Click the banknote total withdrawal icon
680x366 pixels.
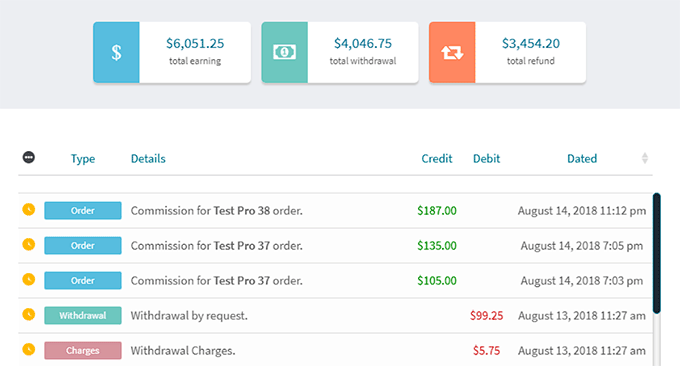(x=284, y=52)
